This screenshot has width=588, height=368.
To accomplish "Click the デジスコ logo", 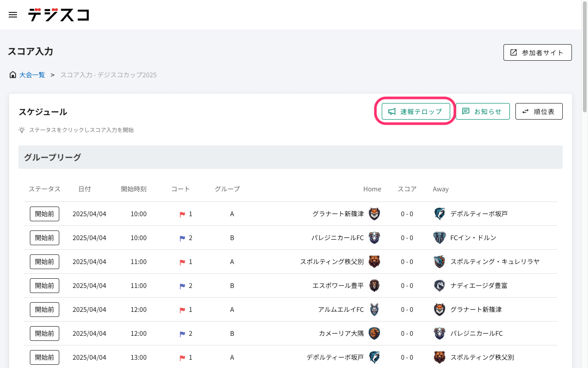I will coord(58,15).
